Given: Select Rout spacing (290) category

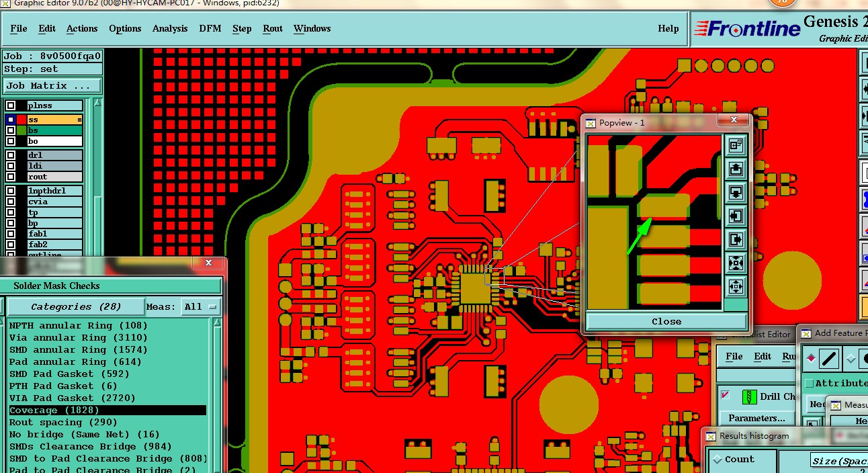Looking at the screenshot, I should coord(63,422).
